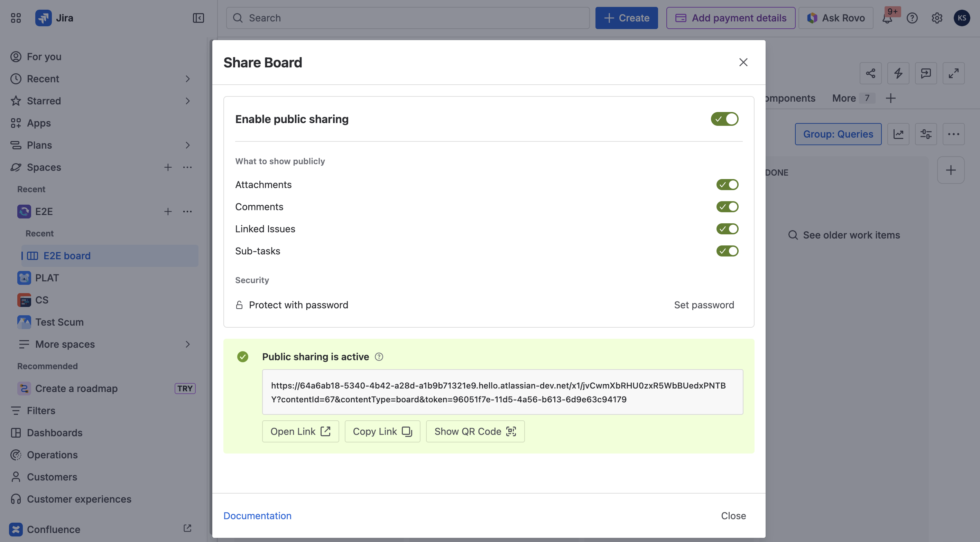This screenshot has height=542, width=980.
Task: Click See older work items
Action: pyautogui.click(x=844, y=235)
